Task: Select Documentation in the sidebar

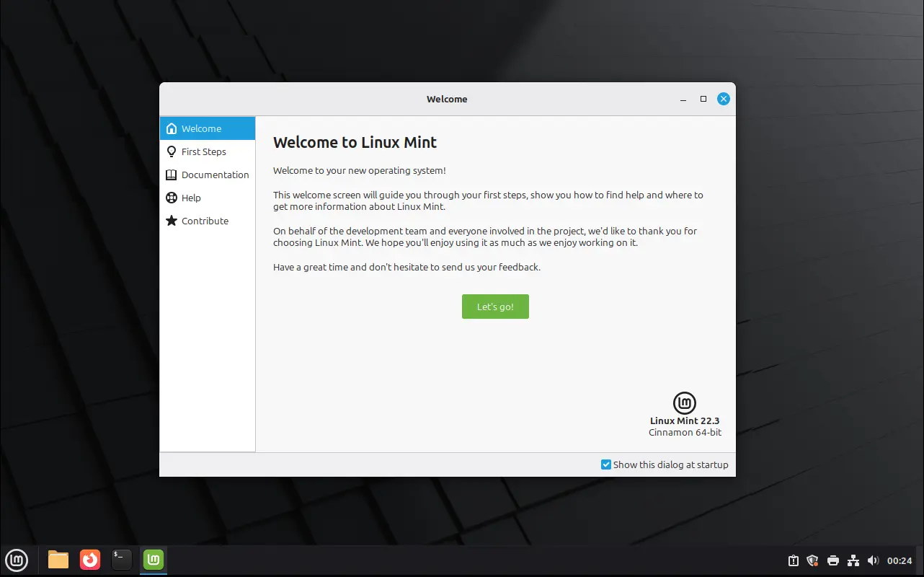Action: coord(214,175)
